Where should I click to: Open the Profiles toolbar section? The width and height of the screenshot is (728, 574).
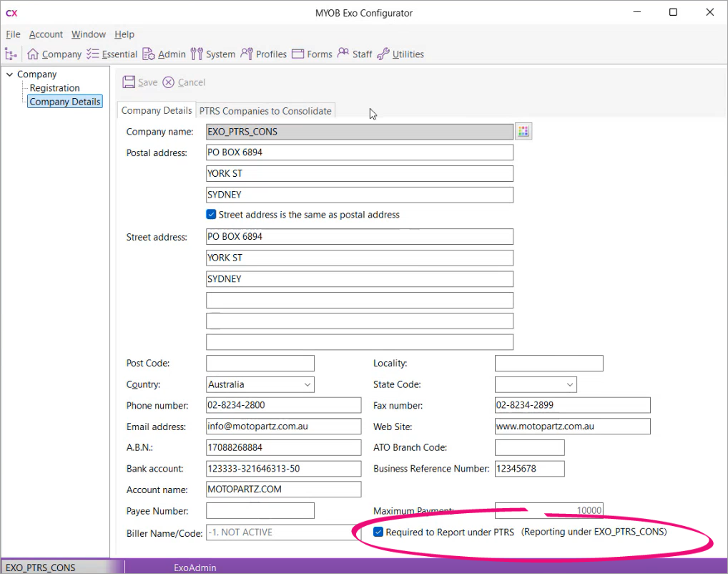(x=264, y=54)
